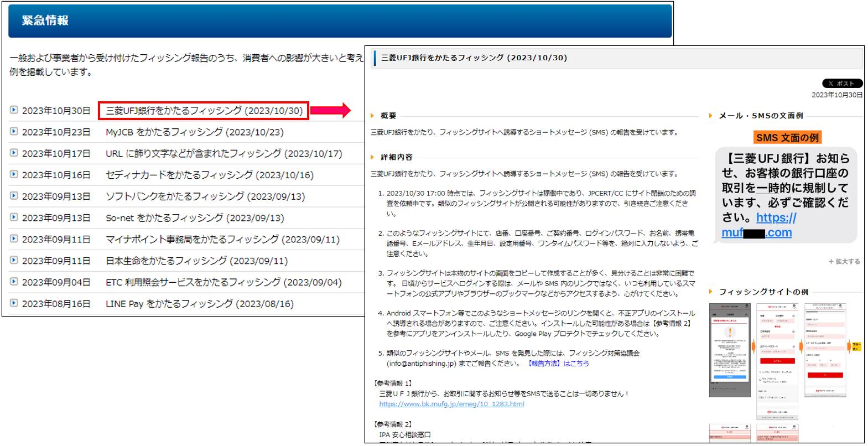Click the arrow icon beside 2023年08月16日

click(x=14, y=303)
